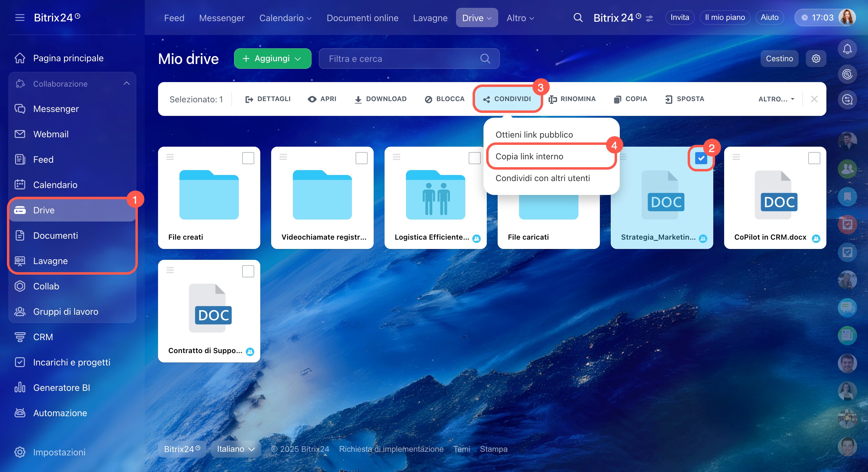Choose Copia link interno menu entry
Viewport: 868px width, 472px height.
tap(529, 156)
